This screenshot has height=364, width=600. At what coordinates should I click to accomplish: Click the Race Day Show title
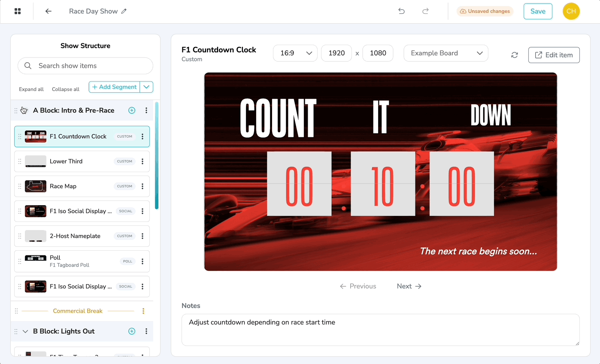[x=94, y=11]
